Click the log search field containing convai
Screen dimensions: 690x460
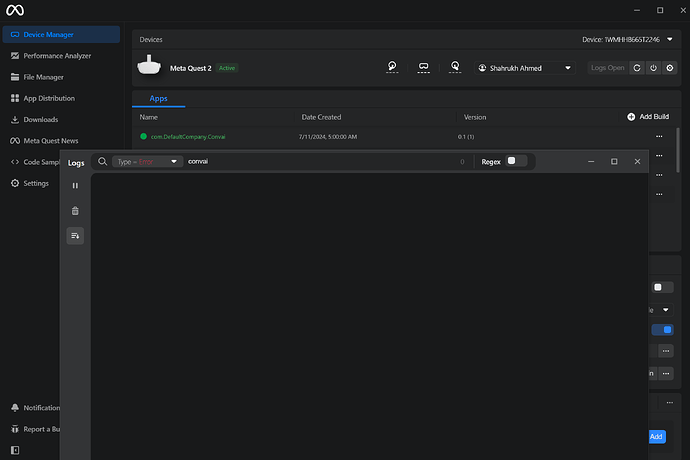click(x=321, y=162)
